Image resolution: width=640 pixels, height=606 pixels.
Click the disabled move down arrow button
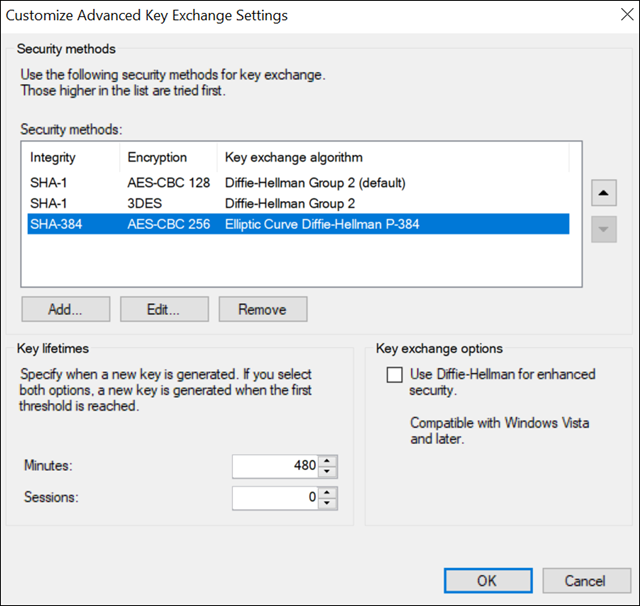604,229
